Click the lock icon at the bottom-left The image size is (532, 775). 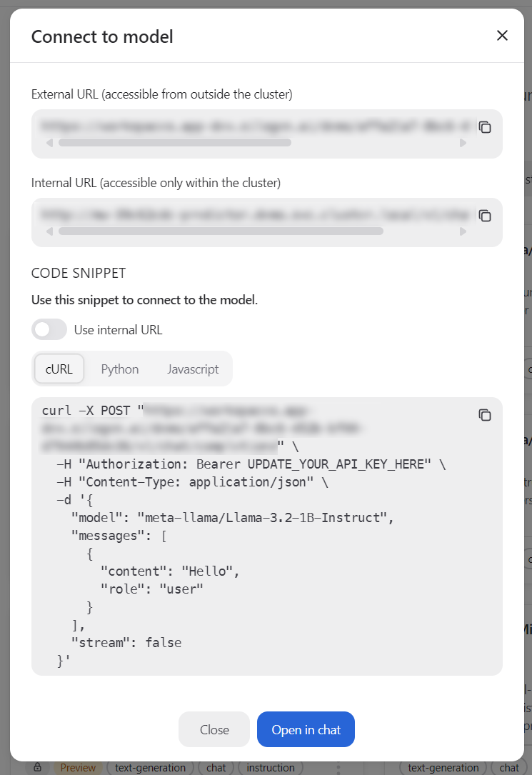38,767
